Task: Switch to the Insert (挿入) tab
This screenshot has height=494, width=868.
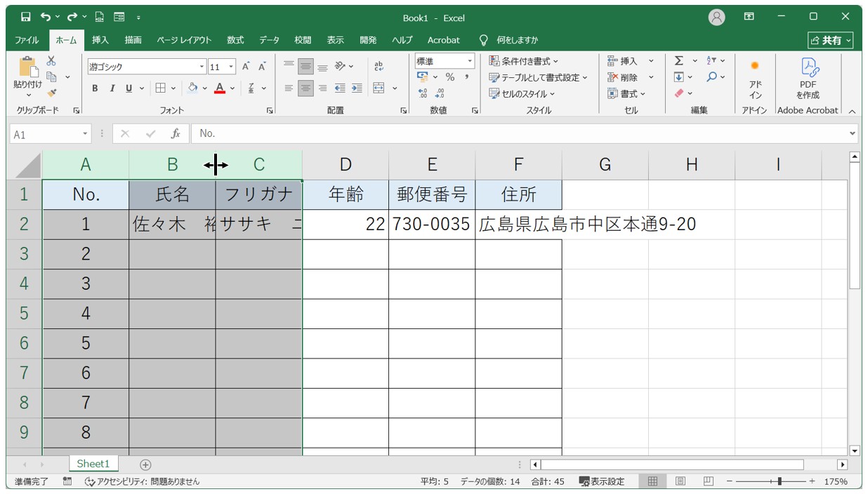Action: (x=100, y=40)
